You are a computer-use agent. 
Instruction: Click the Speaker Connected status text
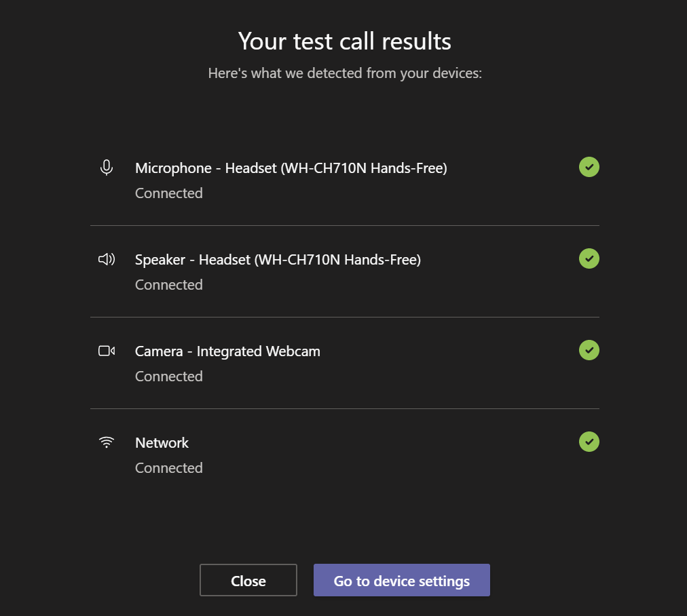168,284
